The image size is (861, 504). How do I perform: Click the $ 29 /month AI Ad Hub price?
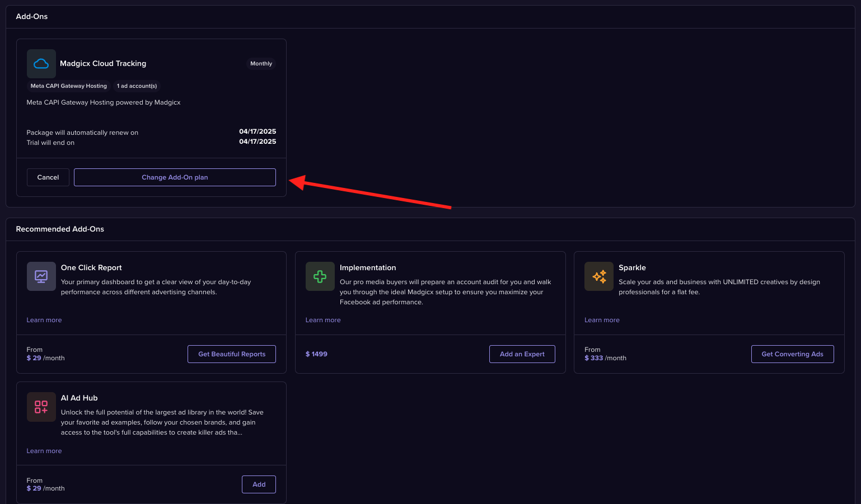click(x=45, y=488)
